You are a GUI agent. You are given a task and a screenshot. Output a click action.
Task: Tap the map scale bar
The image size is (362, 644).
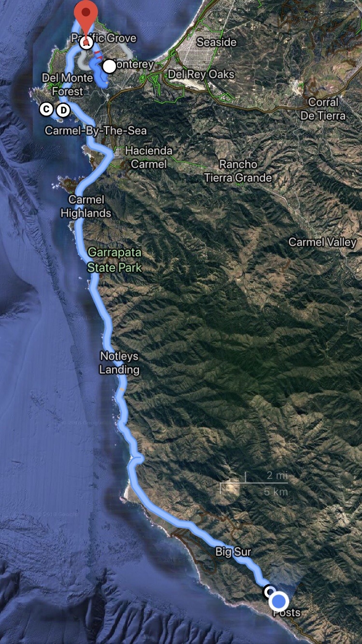pos(254,483)
